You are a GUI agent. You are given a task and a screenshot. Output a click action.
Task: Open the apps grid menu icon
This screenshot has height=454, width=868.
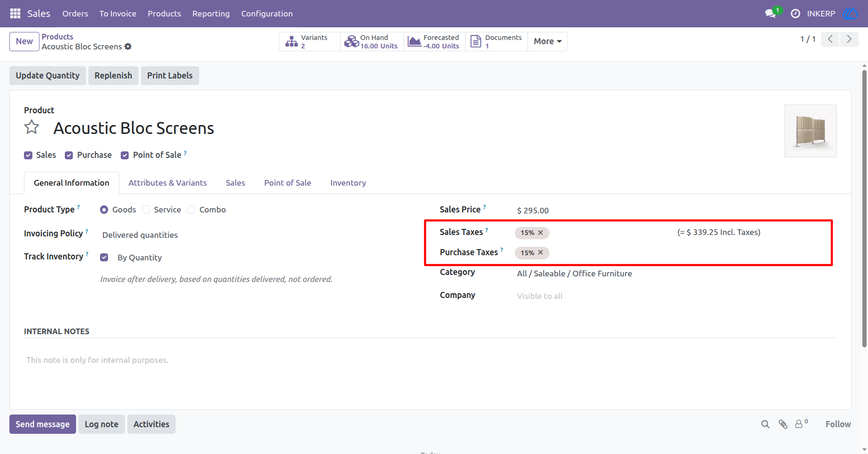[15, 14]
